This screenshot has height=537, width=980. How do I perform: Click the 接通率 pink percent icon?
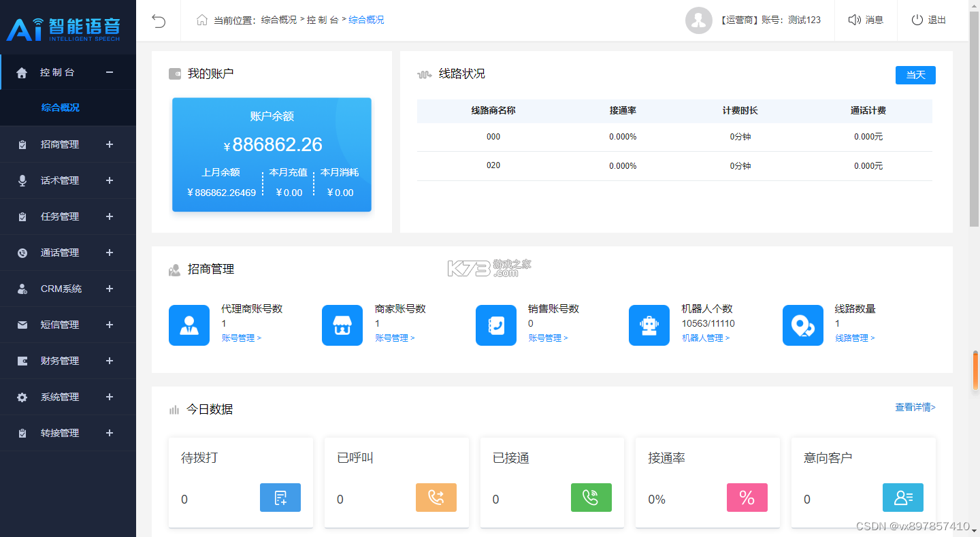tap(747, 498)
